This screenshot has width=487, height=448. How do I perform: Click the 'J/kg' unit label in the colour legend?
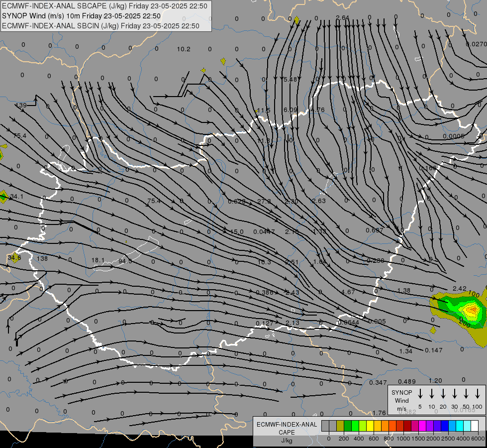[287, 441]
